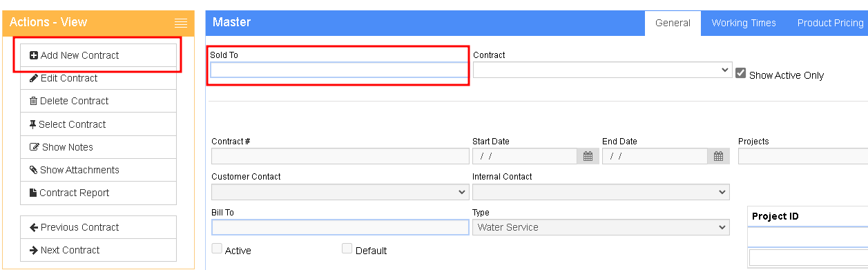Expand the Contract dropdown list
Image resolution: width=868 pixels, height=270 pixels.
coord(602,70)
